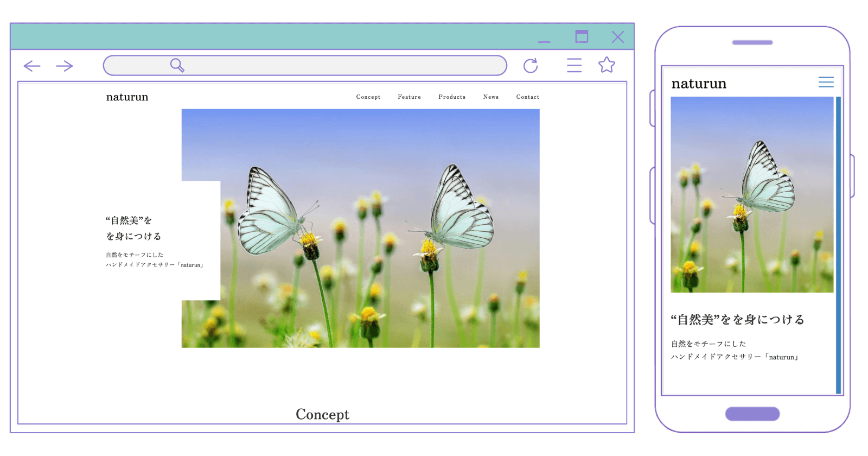Click the phone text 自然をモチーフにした
This screenshot has height=456, width=868.
(709, 344)
